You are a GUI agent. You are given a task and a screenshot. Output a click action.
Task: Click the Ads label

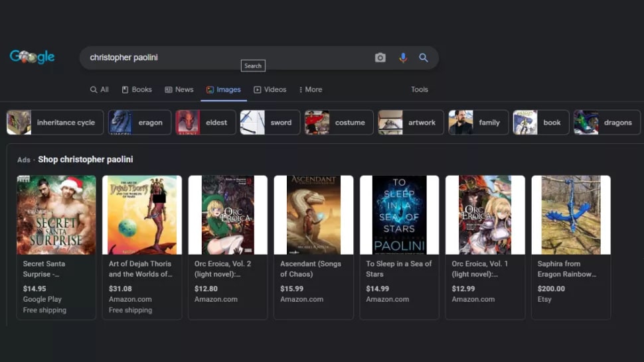tap(24, 160)
